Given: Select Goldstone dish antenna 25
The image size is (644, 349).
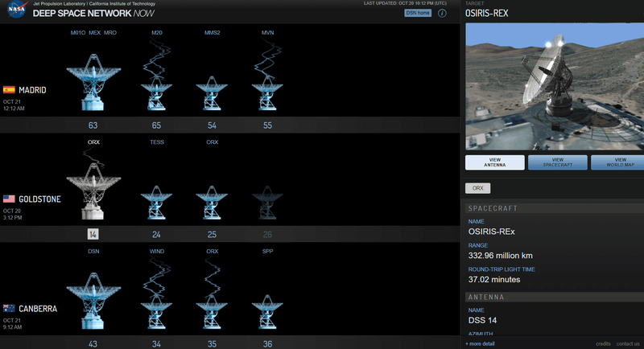Looking at the screenshot, I should [212, 203].
